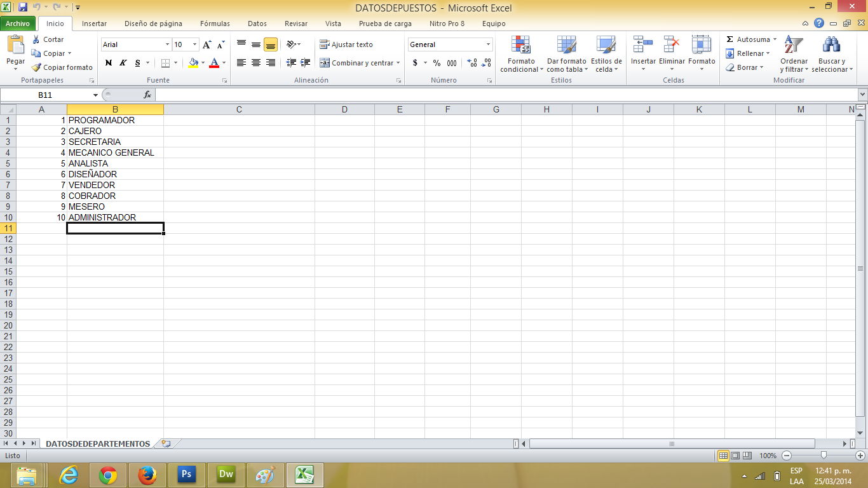Click the Combinar y centrar icon
This screenshot has height=488, width=868.
click(325, 63)
